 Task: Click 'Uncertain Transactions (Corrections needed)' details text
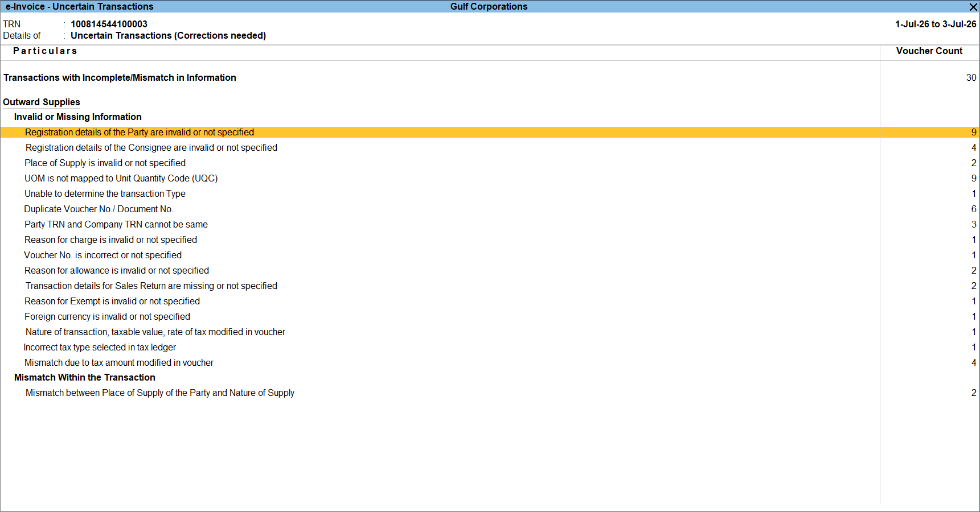pos(168,35)
